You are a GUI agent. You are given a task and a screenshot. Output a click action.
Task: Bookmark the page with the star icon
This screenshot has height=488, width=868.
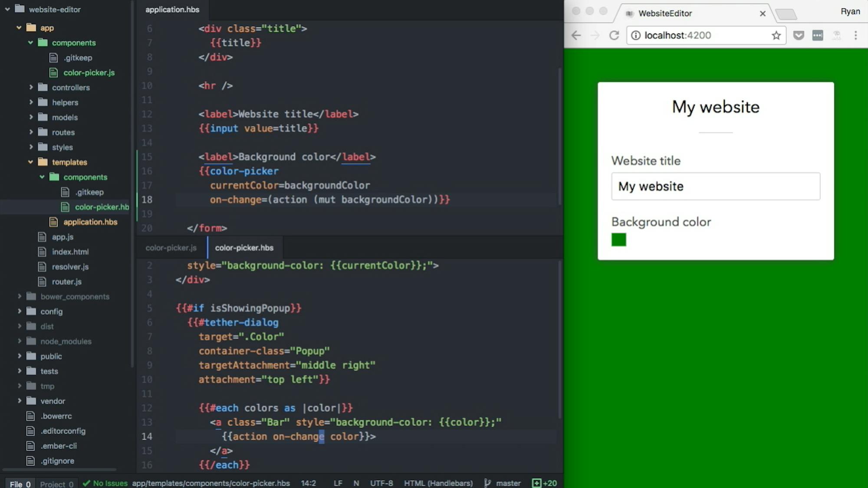[x=776, y=35]
